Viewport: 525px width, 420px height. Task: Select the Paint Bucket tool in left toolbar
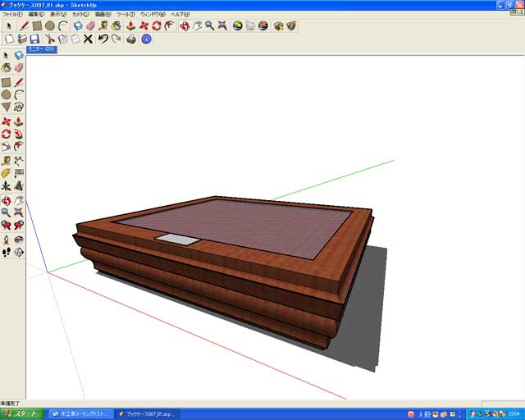coord(6,68)
